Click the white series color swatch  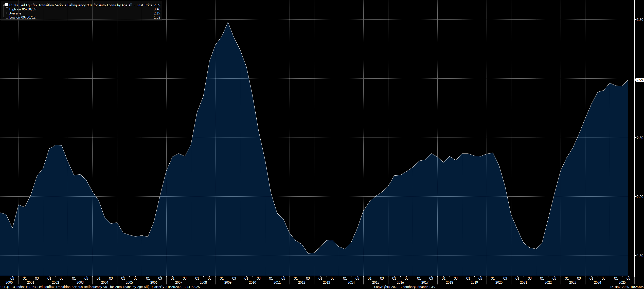7,5
